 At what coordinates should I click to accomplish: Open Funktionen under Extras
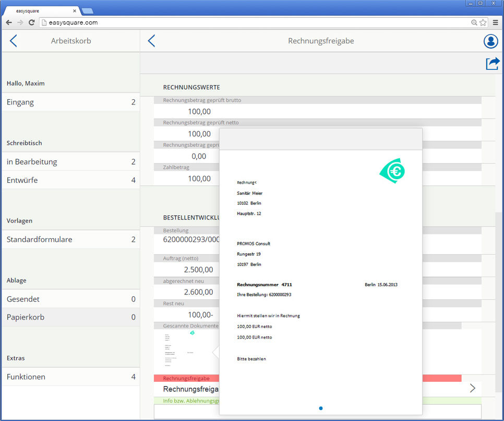[x=70, y=377]
